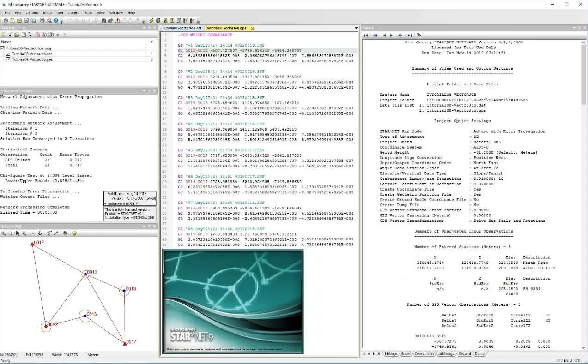Click the Zoom In icon in Network Plot
588x364 pixels.
click(3, 233)
